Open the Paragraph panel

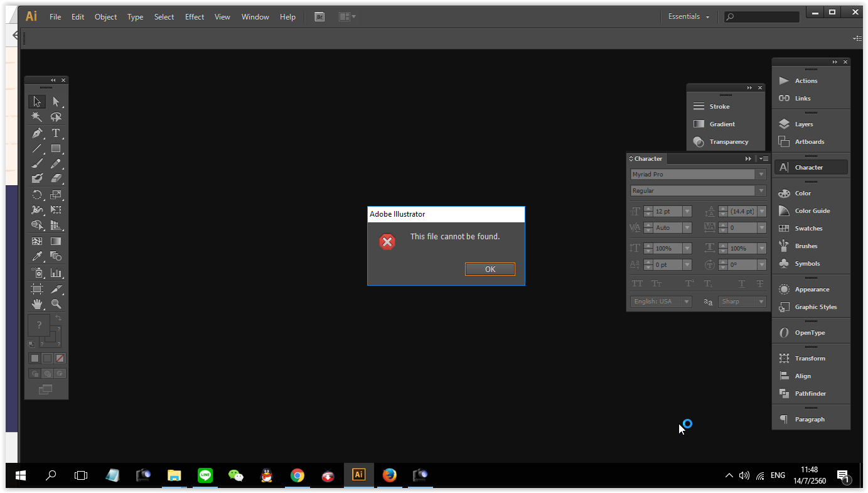(811, 420)
